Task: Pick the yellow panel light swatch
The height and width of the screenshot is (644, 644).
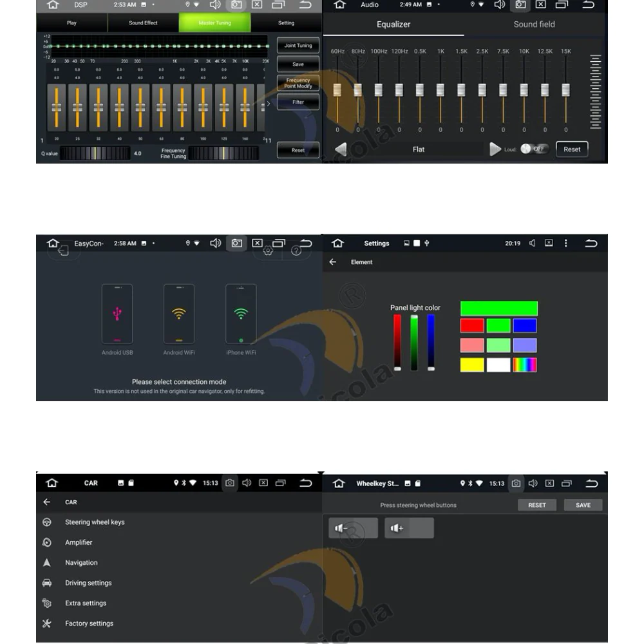Action: 472,365
